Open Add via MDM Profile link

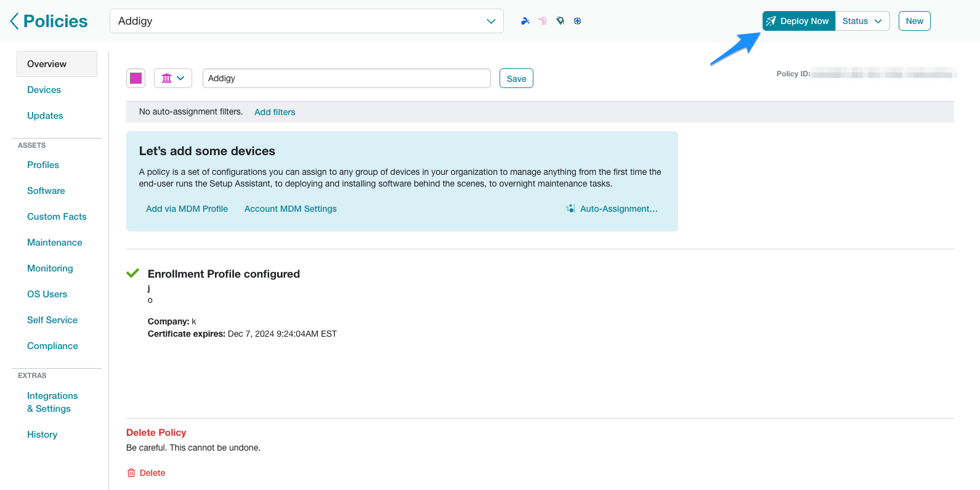point(187,209)
